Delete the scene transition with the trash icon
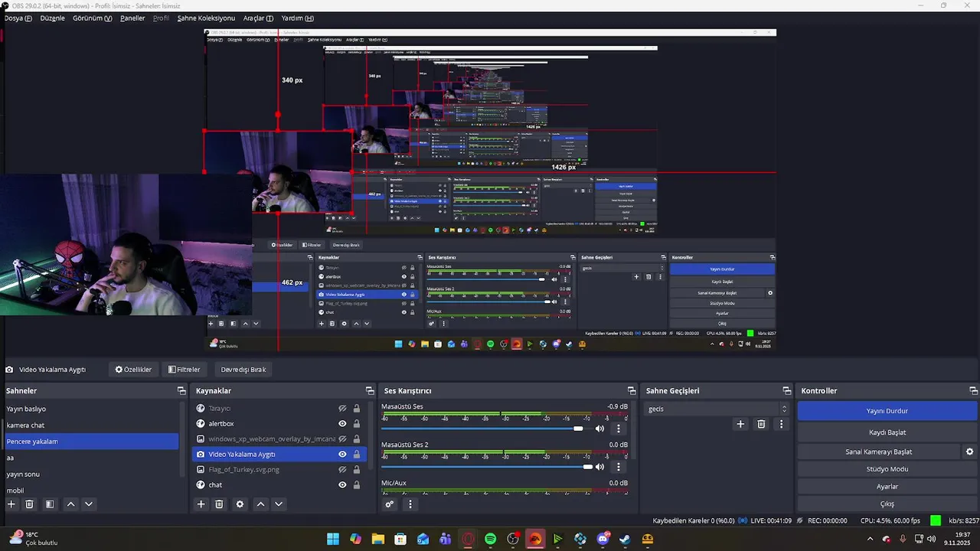980x551 pixels. coord(761,424)
